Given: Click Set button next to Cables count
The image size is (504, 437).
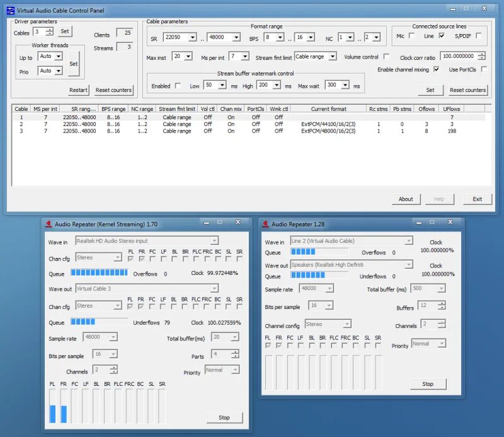Looking at the screenshot, I should tap(65, 32).
